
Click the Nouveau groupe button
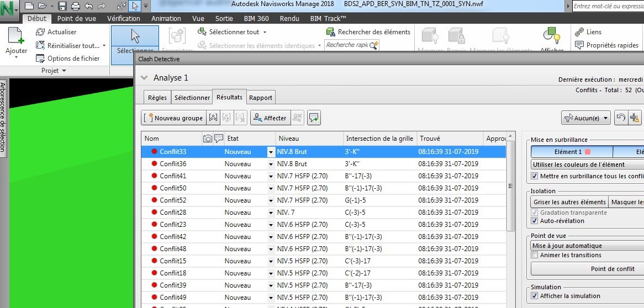coord(174,118)
